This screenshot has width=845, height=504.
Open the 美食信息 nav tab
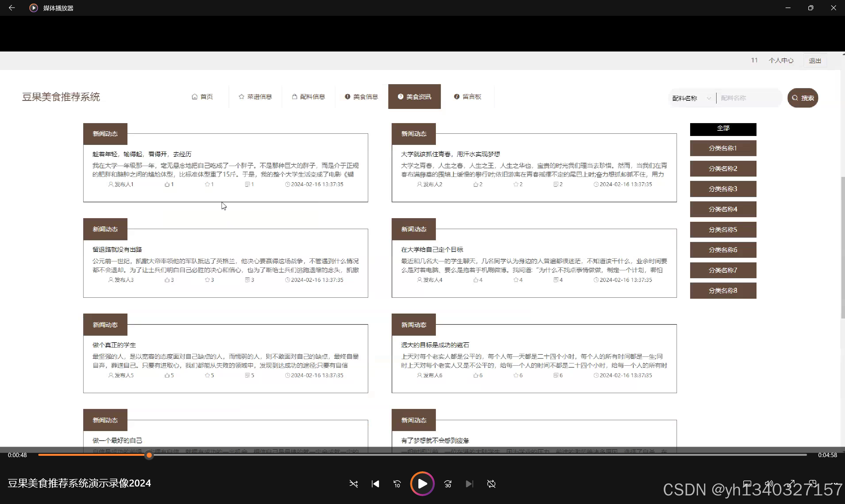click(x=362, y=97)
